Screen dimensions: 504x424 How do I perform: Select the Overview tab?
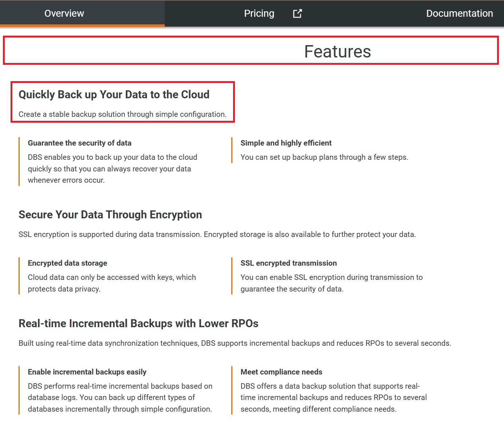click(64, 13)
